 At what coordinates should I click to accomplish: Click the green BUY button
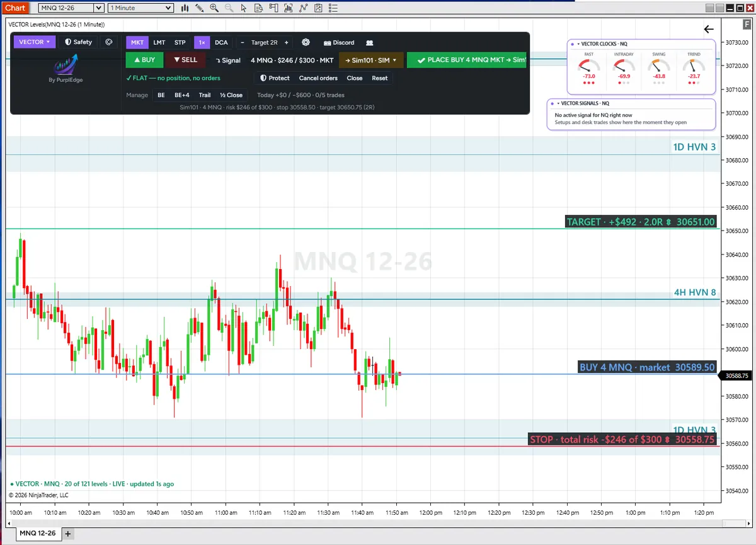point(145,60)
